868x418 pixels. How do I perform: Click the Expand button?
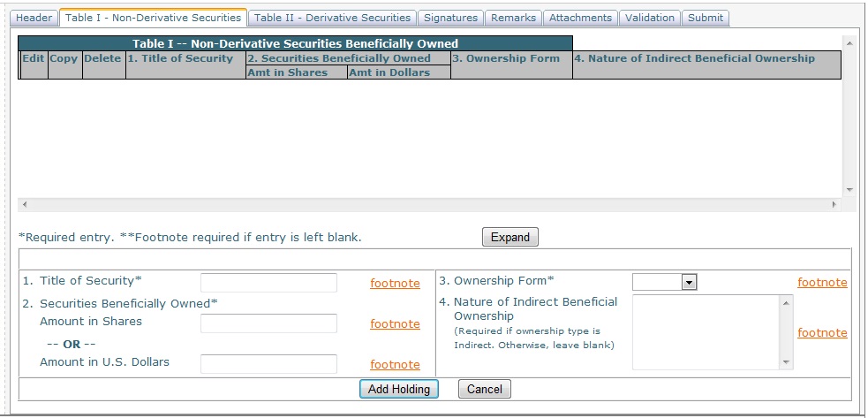[x=509, y=237]
